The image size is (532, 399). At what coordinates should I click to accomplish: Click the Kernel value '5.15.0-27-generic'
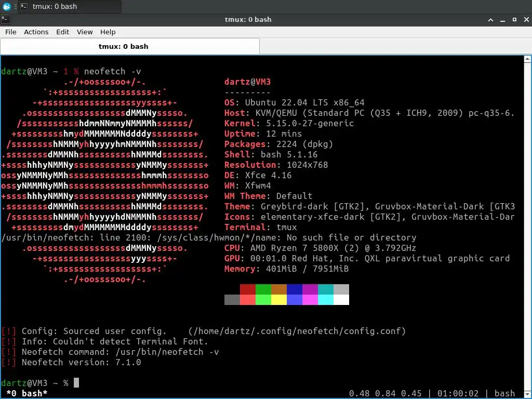(310, 123)
